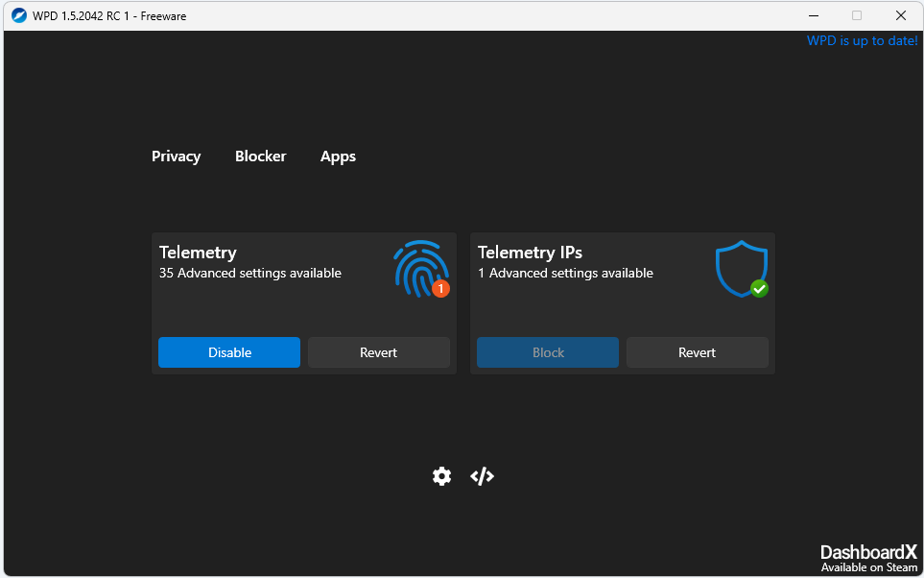Open the Apps tab
Image resolution: width=924 pixels, height=578 pixels.
pos(338,157)
